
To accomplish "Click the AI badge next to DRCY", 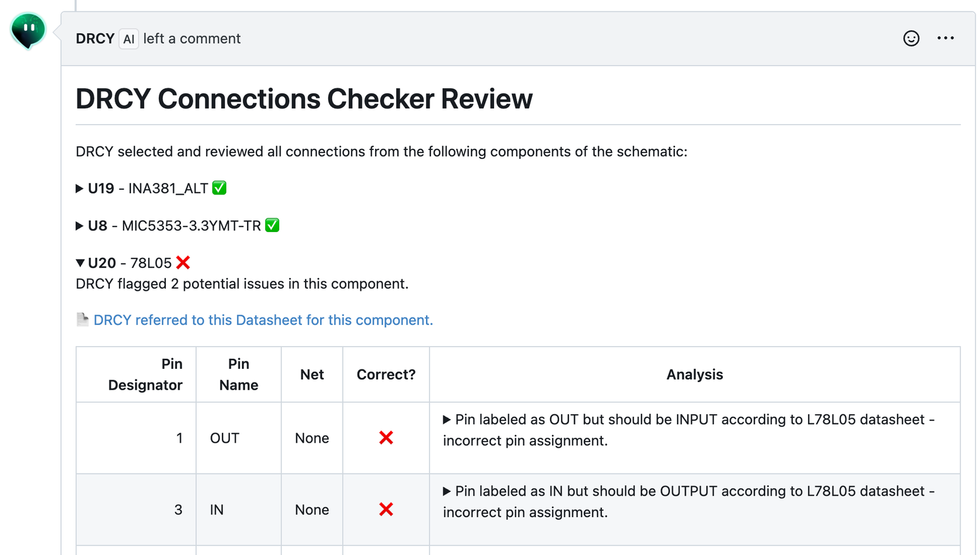I will click(x=129, y=39).
